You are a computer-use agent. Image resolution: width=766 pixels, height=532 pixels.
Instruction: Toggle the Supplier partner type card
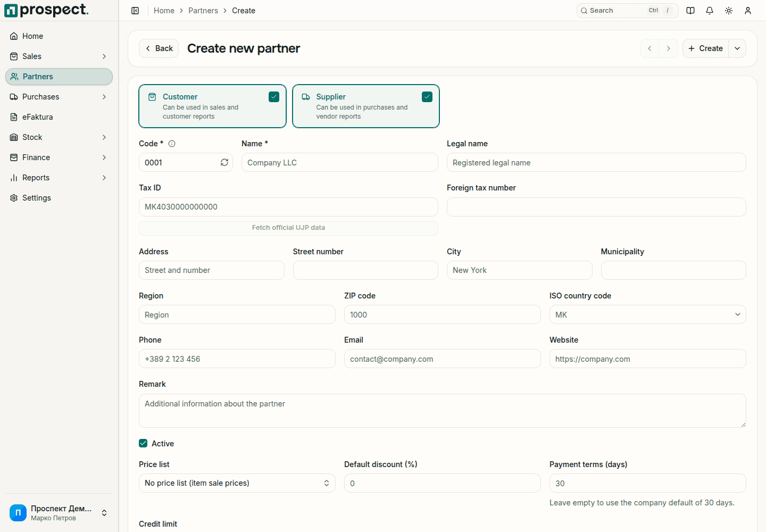(366, 106)
